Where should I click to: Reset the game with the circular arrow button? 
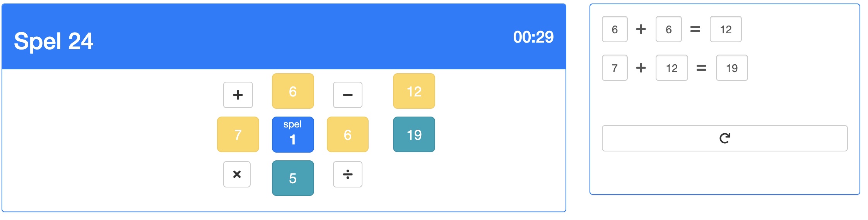[x=724, y=138]
